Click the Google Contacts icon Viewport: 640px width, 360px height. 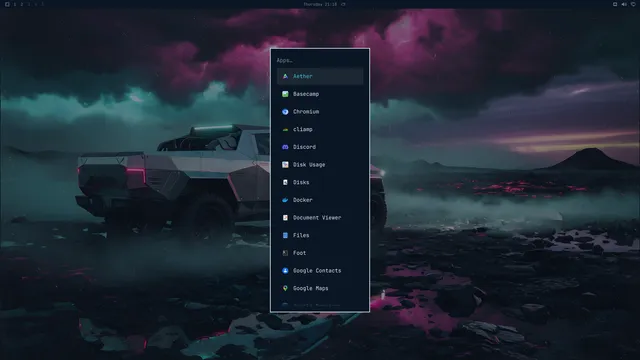(285, 271)
